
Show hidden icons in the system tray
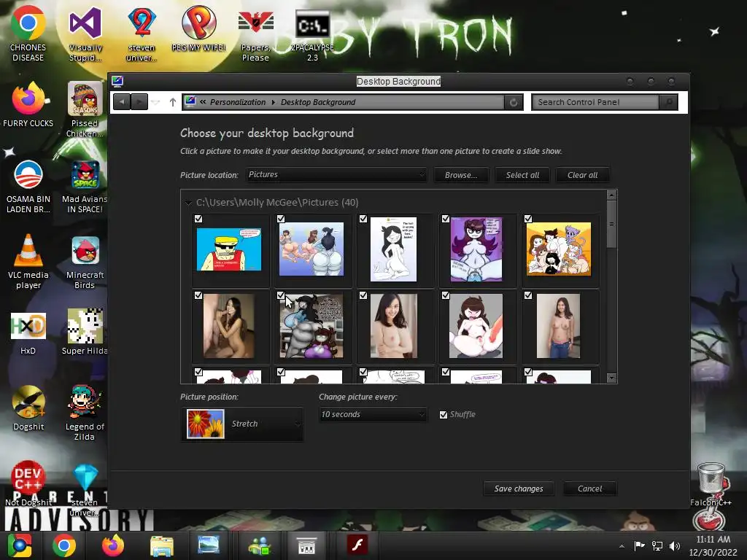(622, 546)
